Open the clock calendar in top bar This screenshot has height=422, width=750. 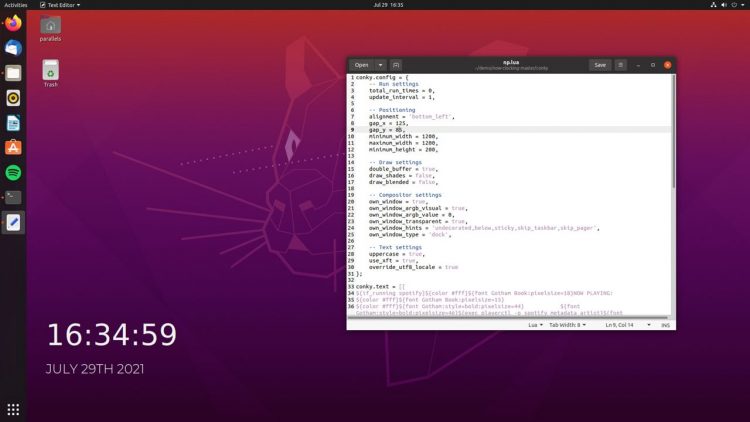(388, 5)
